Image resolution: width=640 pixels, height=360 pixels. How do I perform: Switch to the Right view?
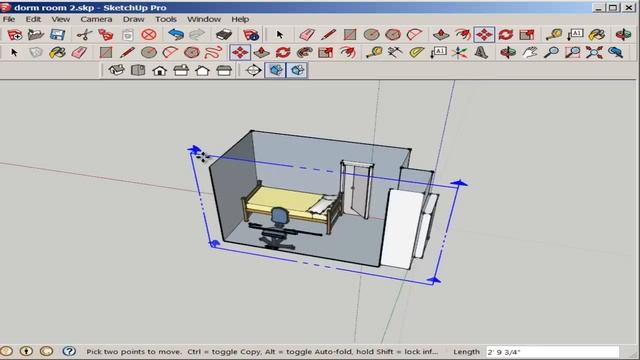pyautogui.click(x=181, y=70)
